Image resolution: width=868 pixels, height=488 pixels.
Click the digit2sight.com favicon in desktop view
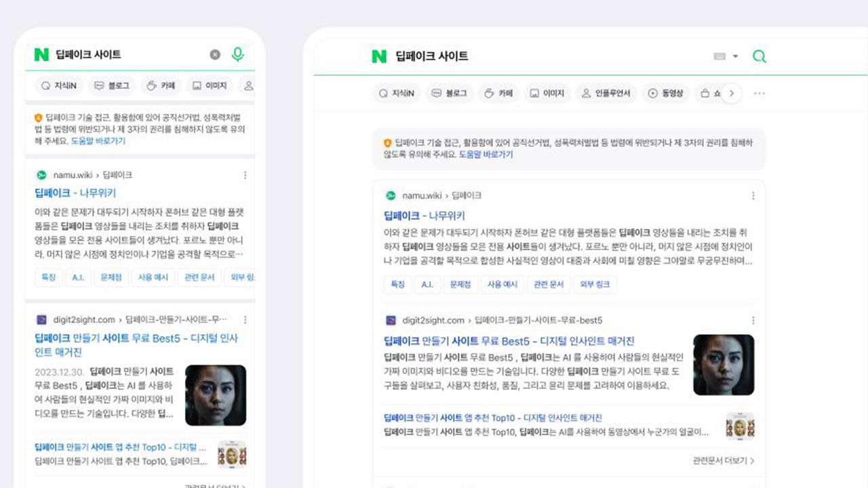click(x=391, y=321)
